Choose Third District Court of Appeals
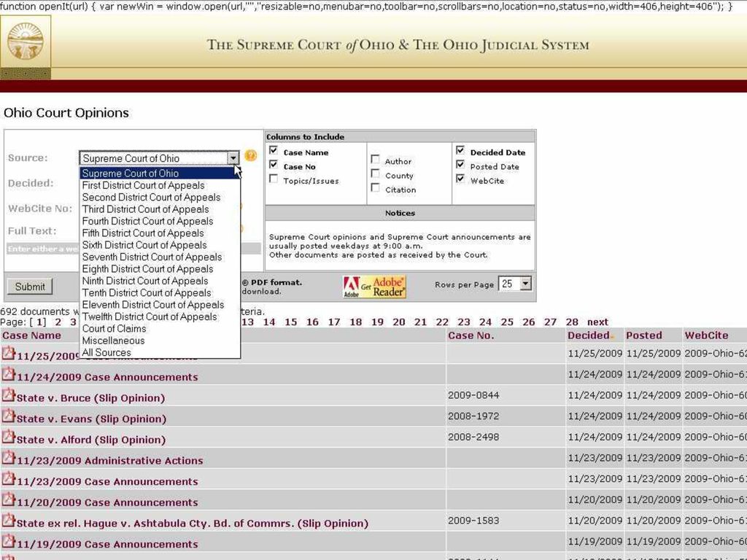This screenshot has width=747, height=560. pos(160,209)
